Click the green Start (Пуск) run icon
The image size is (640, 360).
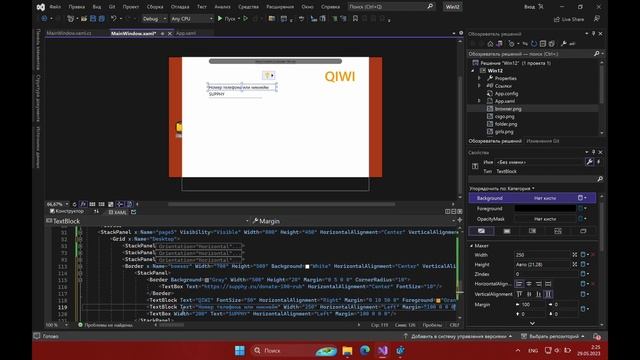[x=220, y=19]
